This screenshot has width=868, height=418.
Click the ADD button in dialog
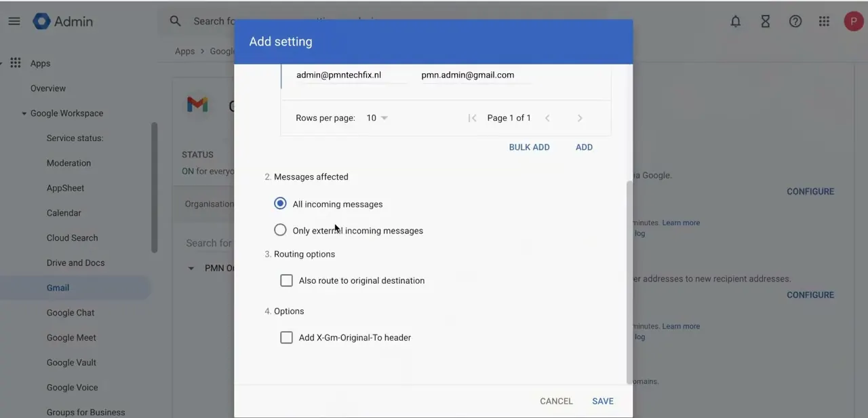[x=584, y=147]
